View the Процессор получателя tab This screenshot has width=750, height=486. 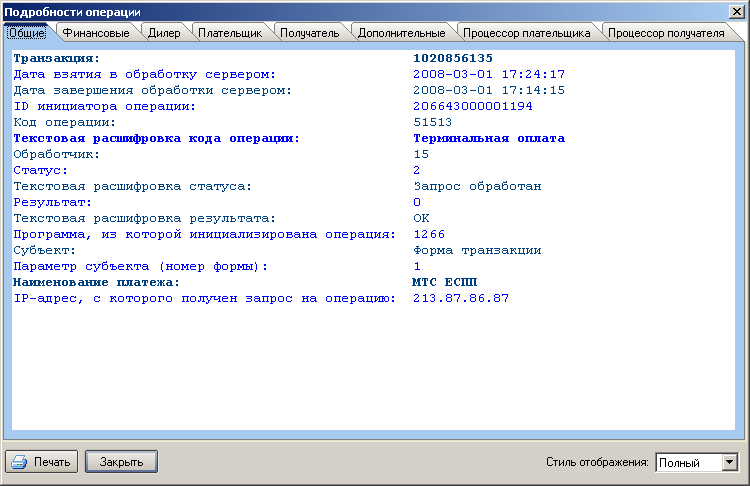(666, 33)
